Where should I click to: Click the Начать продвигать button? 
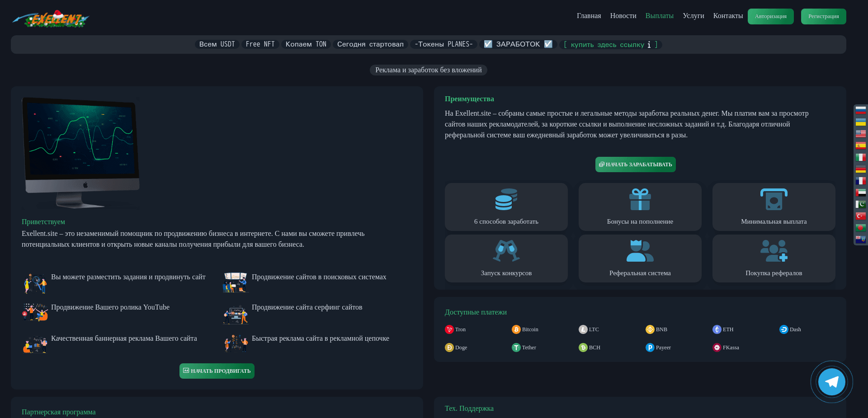pos(217,371)
